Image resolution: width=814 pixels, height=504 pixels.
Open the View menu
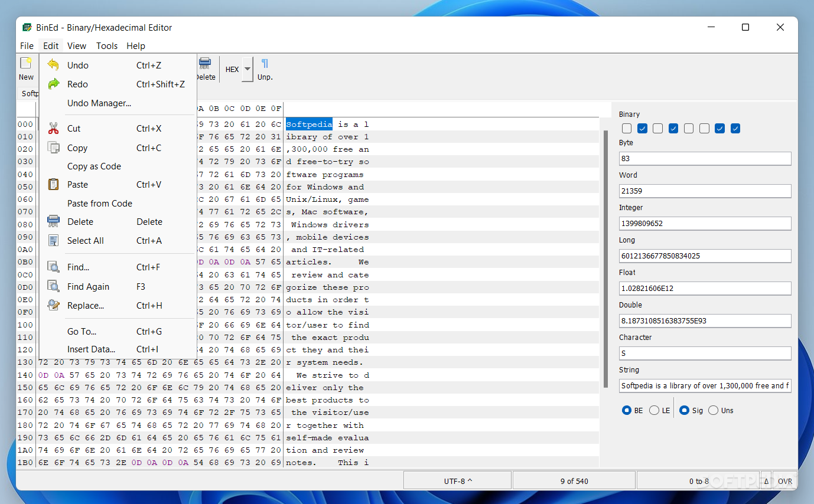77,45
